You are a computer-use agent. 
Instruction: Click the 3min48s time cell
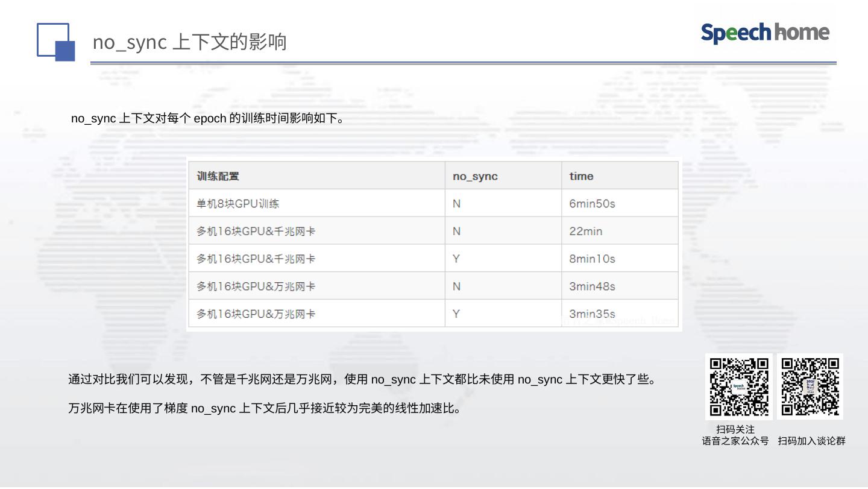click(x=592, y=286)
